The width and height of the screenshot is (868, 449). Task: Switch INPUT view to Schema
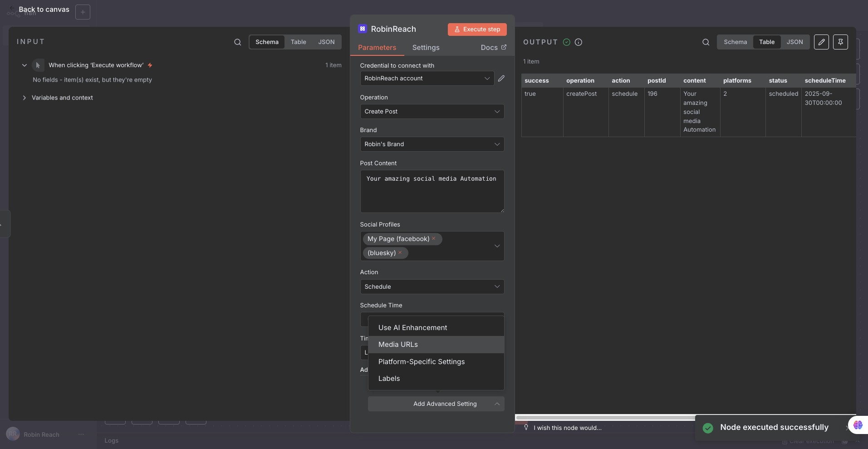click(x=267, y=42)
